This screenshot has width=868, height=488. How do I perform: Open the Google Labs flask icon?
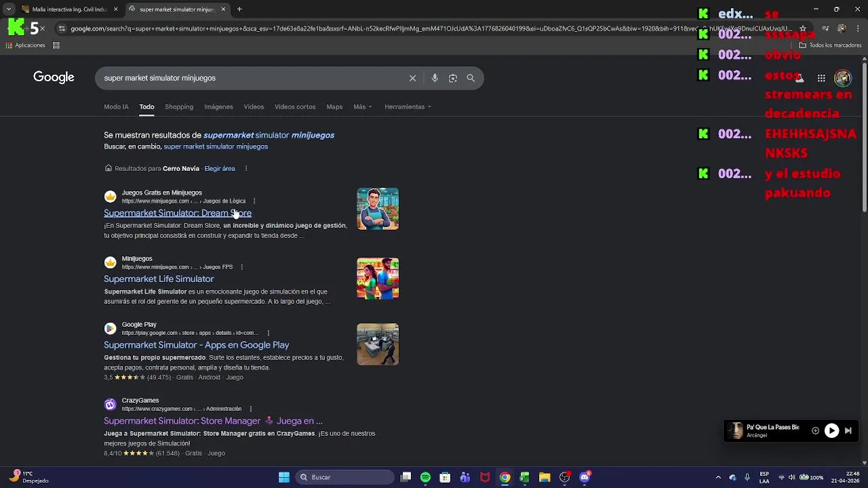coord(800,78)
